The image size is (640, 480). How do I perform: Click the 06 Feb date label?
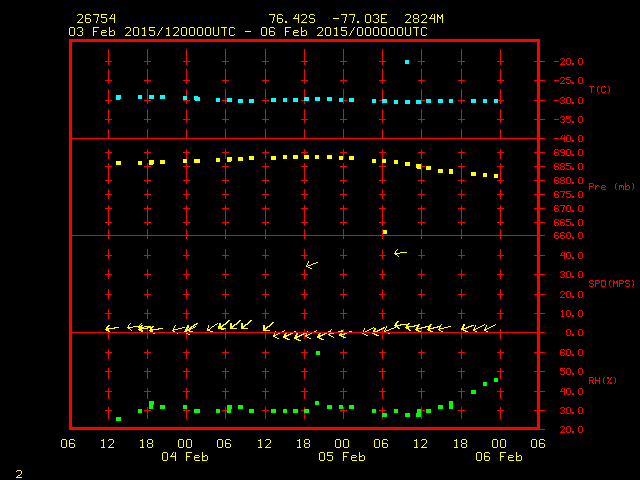pos(498,457)
